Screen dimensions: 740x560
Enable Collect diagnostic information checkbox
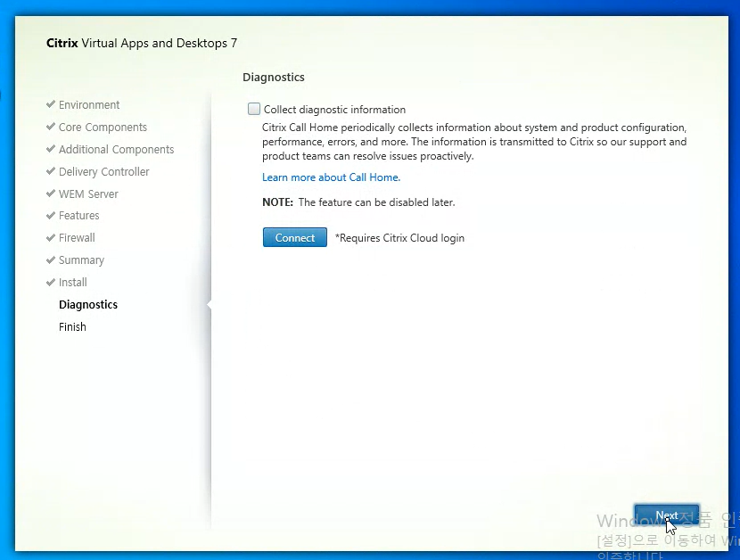pyautogui.click(x=254, y=109)
